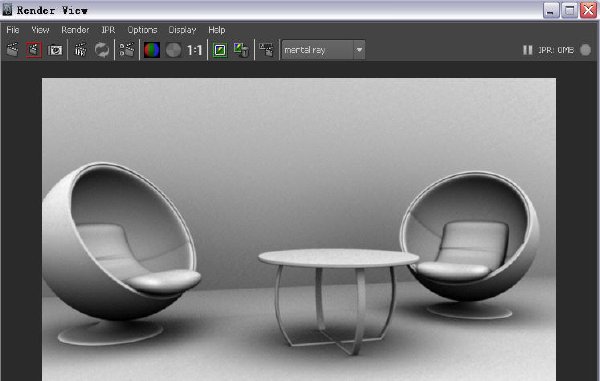Display the alpha channel with the gray sphere icon
Viewport: 600px width, 381px height.
[173, 50]
